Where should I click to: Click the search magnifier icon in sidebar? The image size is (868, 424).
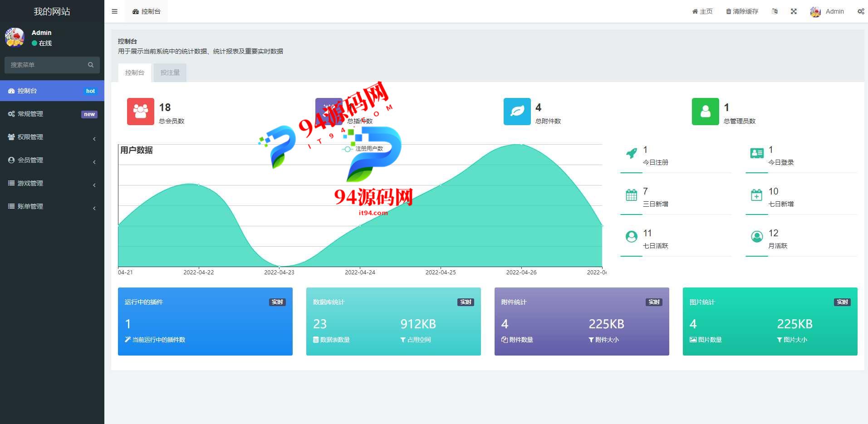click(91, 65)
